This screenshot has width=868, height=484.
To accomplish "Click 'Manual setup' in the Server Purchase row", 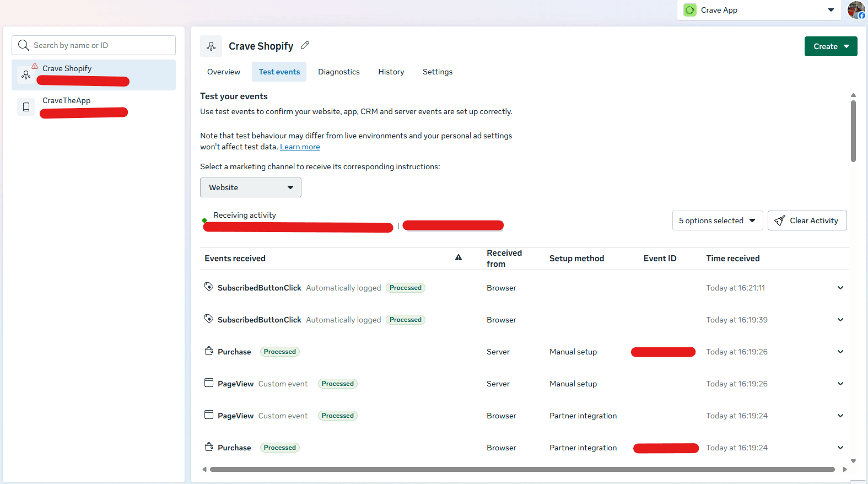I will (573, 352).
